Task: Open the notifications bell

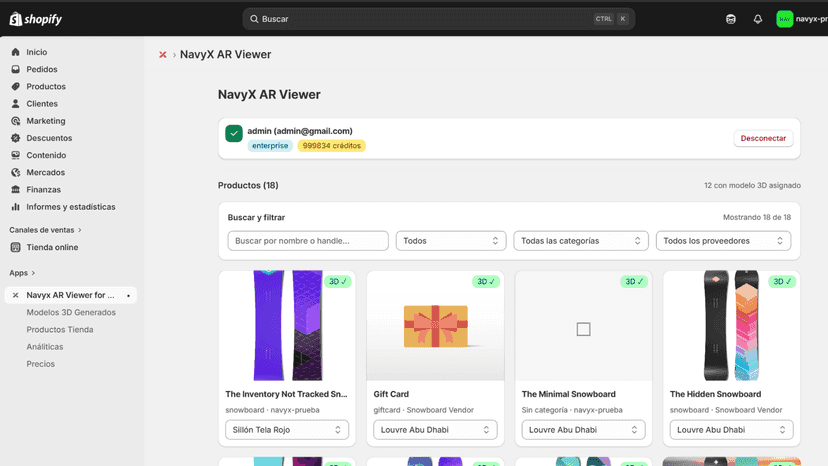Action: [x=758, y=19]
